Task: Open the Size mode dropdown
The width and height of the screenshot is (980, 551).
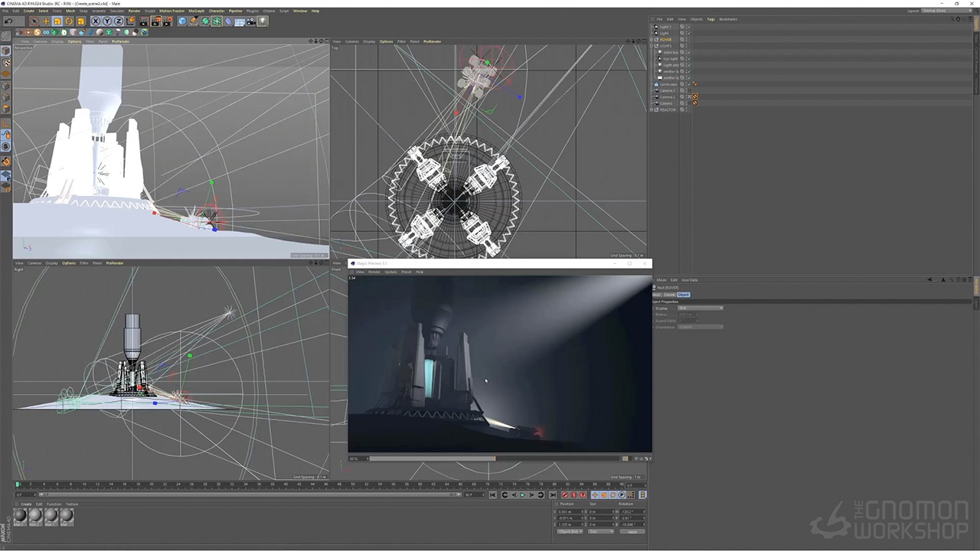Action: point(601,532)
